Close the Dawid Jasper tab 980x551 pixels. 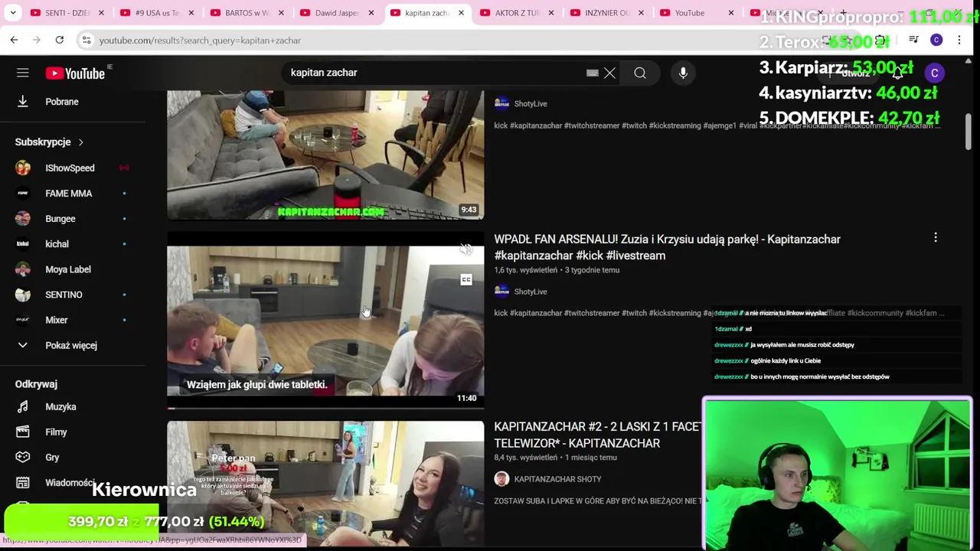[371, 13]
